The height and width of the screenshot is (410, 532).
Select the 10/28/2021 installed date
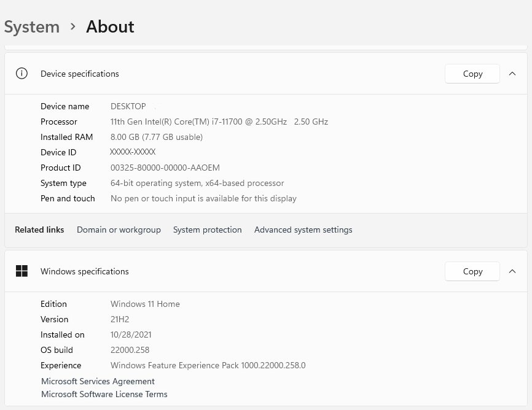pos(131,335)
